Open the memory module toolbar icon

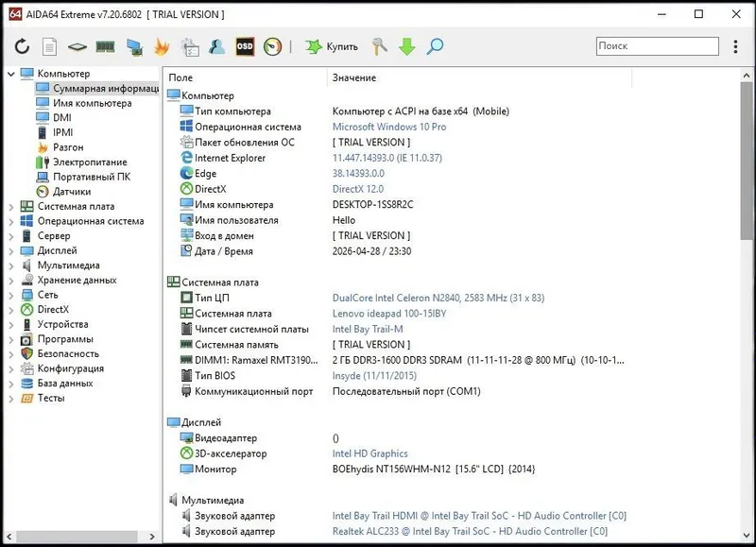[x=105, y=46]
